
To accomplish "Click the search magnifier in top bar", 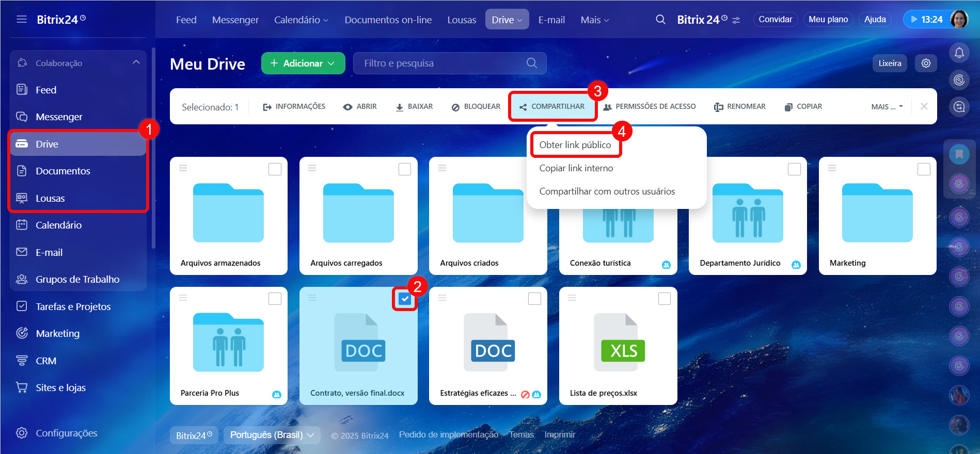I will 660,20.
